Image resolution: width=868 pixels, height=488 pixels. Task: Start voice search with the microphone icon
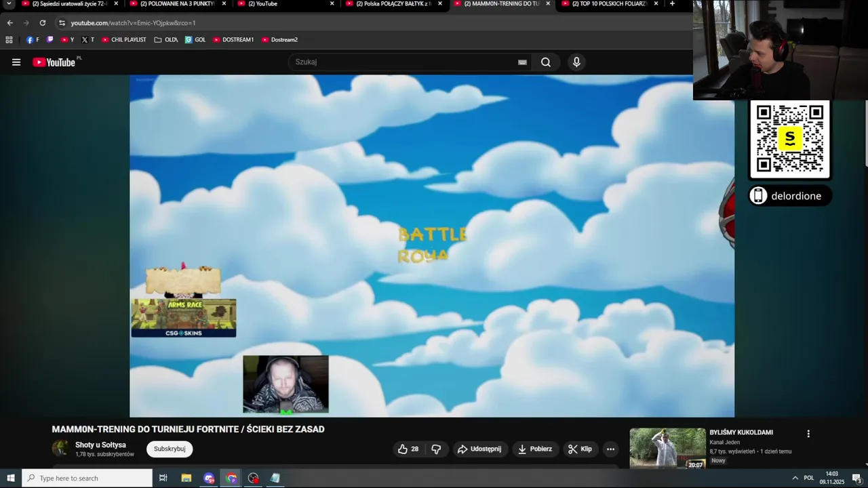[x=576, y=62]
